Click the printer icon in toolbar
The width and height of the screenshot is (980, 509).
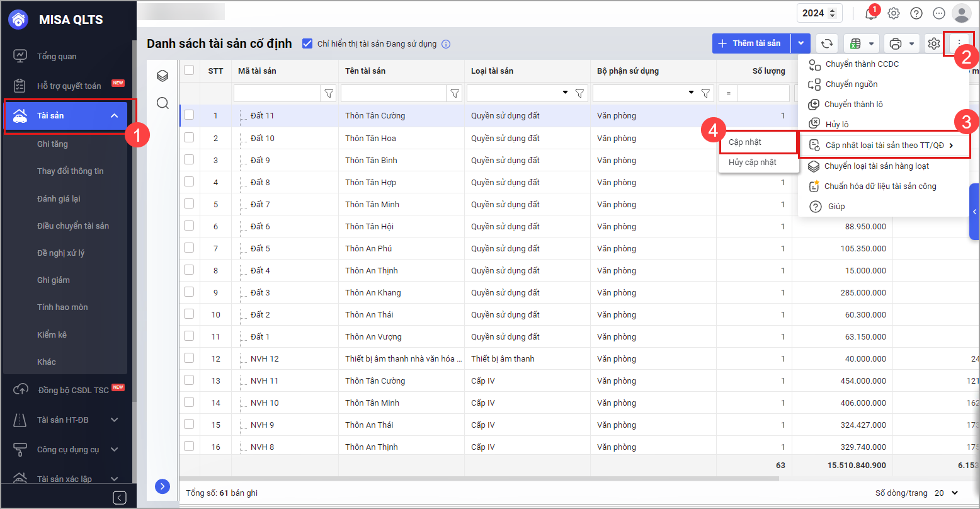pyautogui.click(x=895, y=43)
